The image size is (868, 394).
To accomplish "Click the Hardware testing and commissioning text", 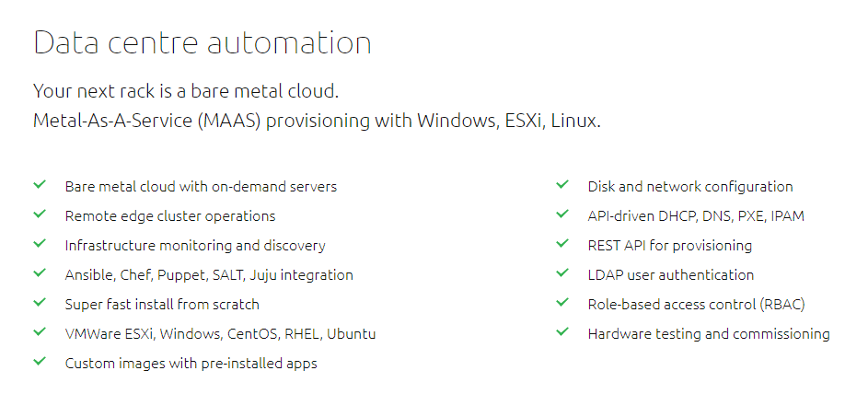I will [x=709, y=334].
